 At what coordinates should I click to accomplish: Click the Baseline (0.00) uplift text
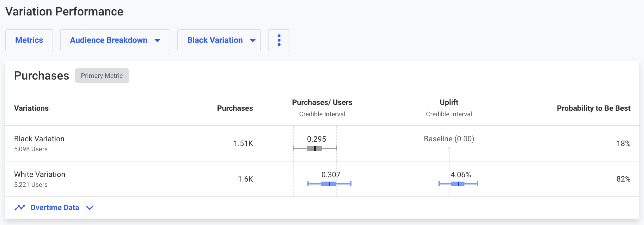pyautogui.click(x=449, y=139)
